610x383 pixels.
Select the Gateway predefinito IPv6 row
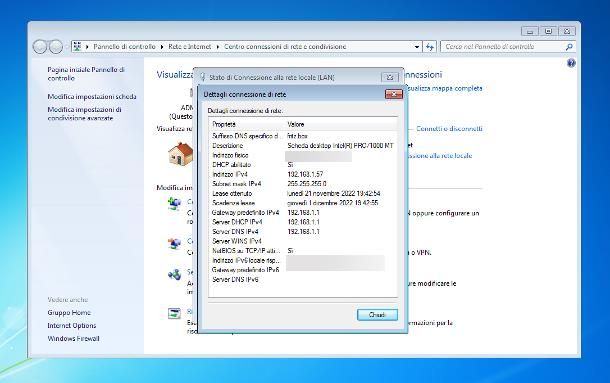click(303, 270)
